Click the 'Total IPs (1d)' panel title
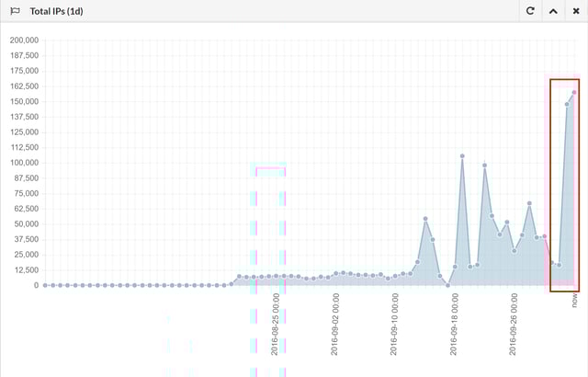The image size is (588, 377). click(62, 11)
